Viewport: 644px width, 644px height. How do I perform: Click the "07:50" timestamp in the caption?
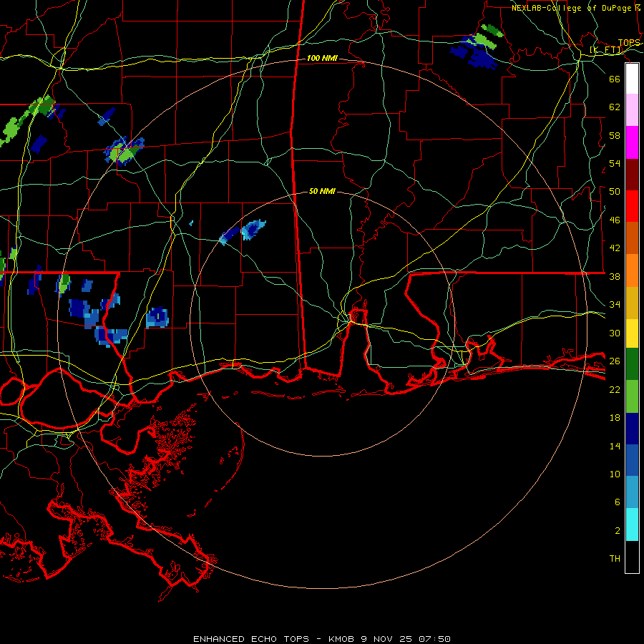click(434, 639)
